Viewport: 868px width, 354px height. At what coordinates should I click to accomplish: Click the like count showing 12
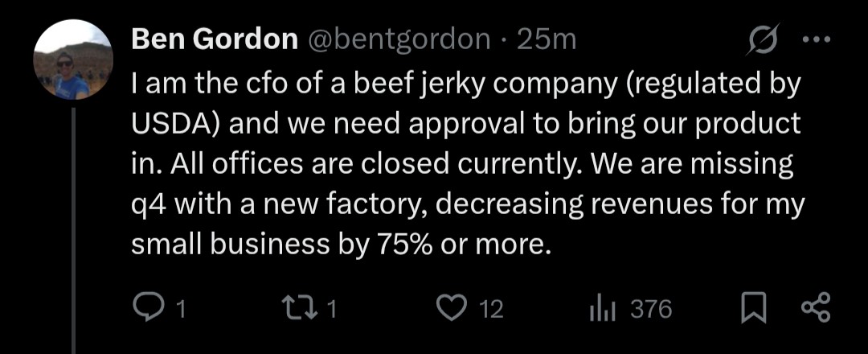tap(491, 310)
